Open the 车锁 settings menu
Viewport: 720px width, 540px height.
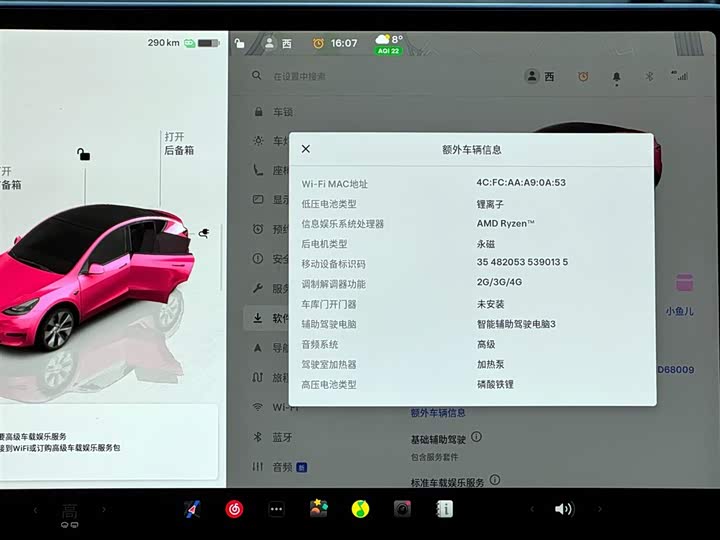tap(274, 112)
